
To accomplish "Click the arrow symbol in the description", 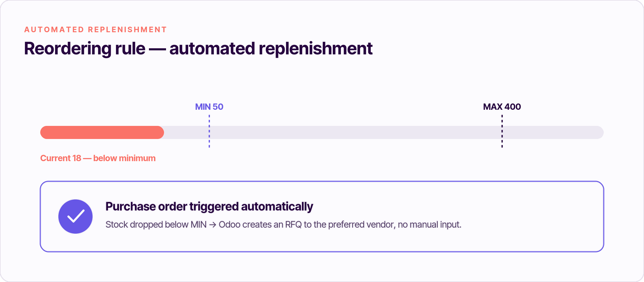I will pyautogui.click(x=213, y=225).
